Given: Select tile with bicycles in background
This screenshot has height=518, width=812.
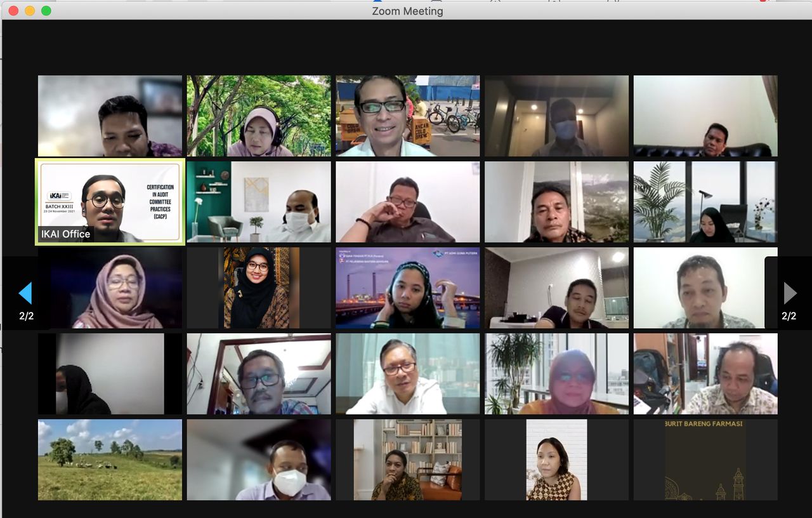Looking at the screenshot, I should [408, 116].
